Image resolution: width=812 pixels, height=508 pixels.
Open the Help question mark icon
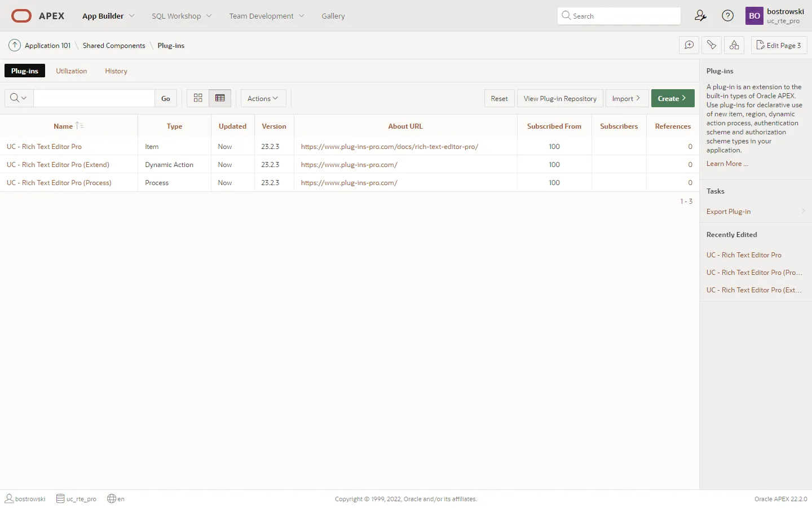click(728, 16)
